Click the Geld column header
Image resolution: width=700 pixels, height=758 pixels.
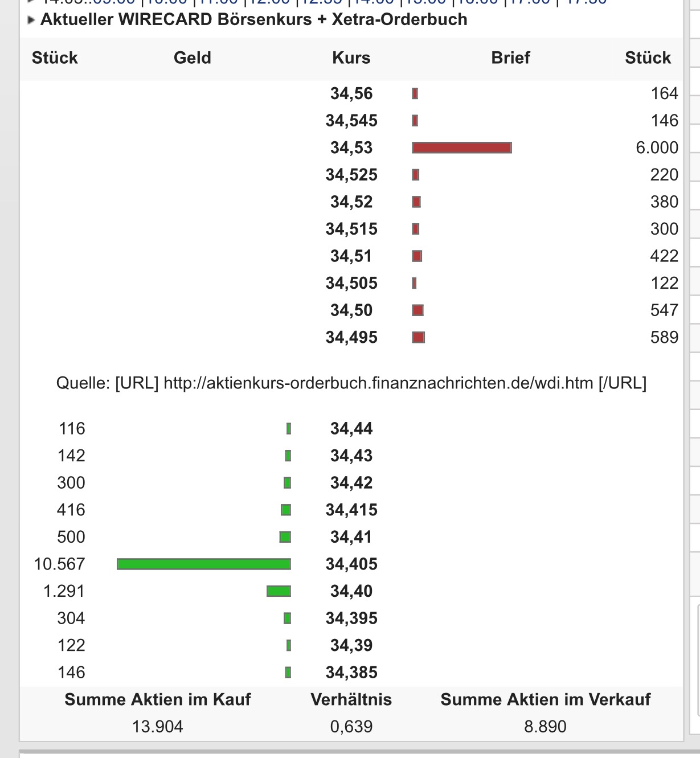point(193,58)
